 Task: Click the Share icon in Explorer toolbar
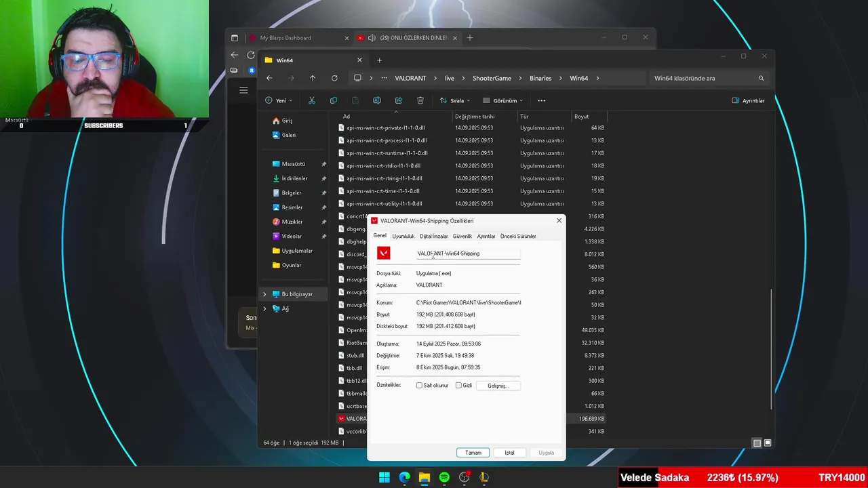[x=399, y=100]
